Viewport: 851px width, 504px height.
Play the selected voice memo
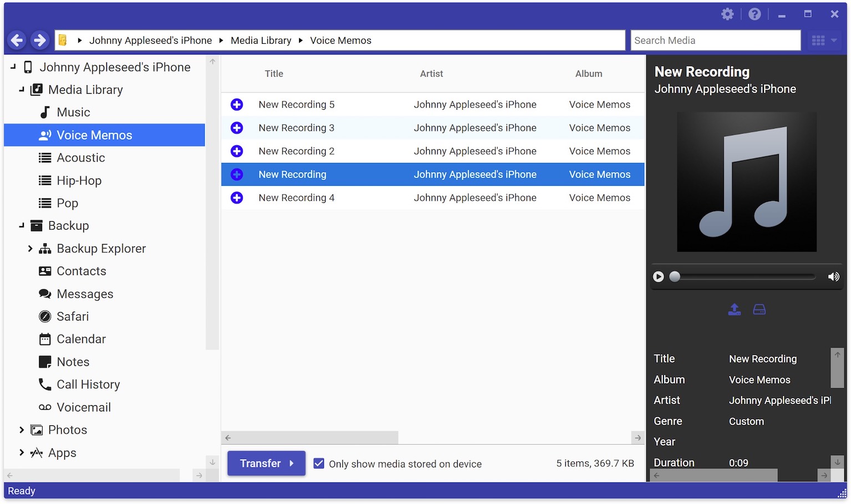[658, 277]
